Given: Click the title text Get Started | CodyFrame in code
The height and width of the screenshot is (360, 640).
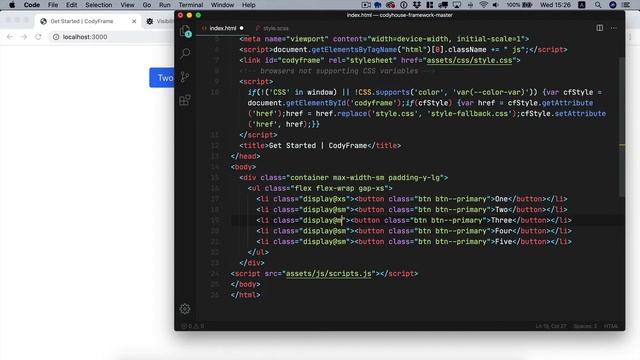Looking at the screenshot, I should coord(318,146).
